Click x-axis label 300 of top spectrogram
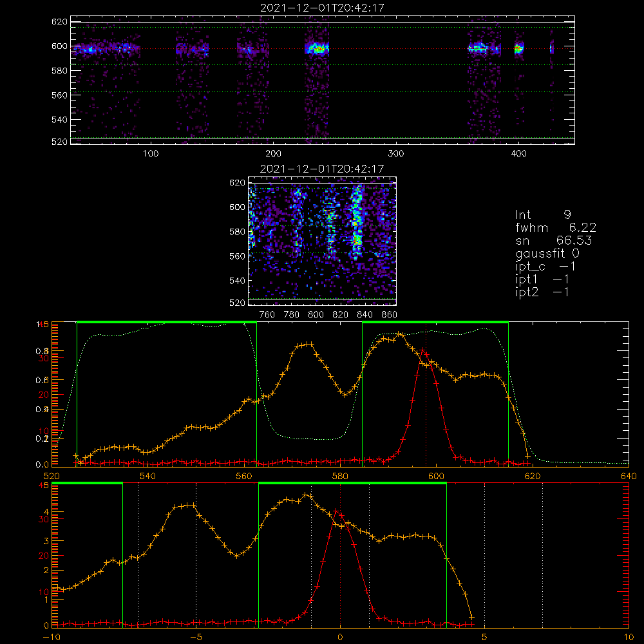 pos(396,154)
